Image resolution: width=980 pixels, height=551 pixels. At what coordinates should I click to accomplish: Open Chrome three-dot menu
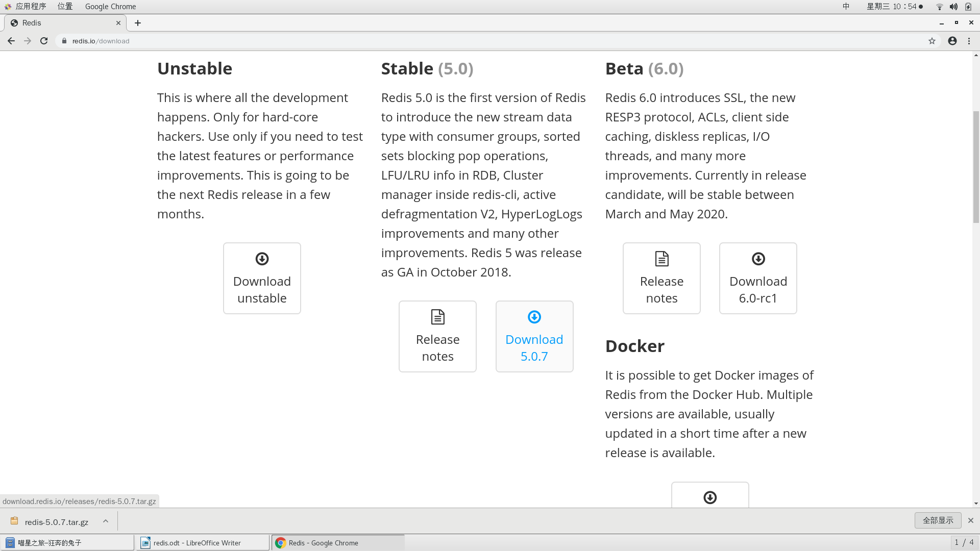[969, 41]
